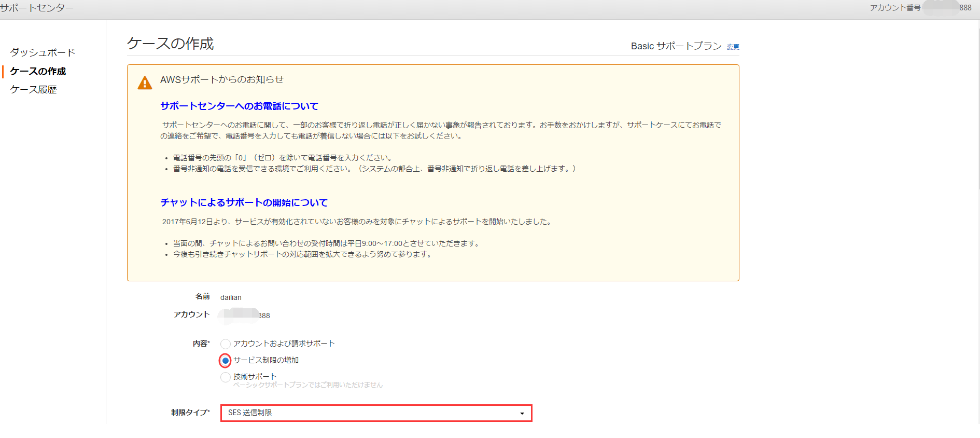Screen dimensions: 980x438
Task: Select the サービス制限の増加 radio button
Action: click(x=226, y=361)
